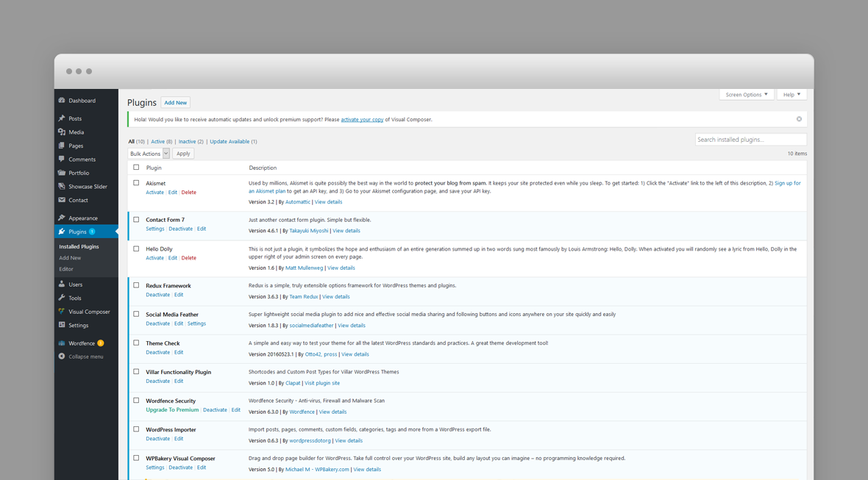The width and height of the screenshot is (868, 480).
Task: Click the Appearance brush icon
Action: 62,218
